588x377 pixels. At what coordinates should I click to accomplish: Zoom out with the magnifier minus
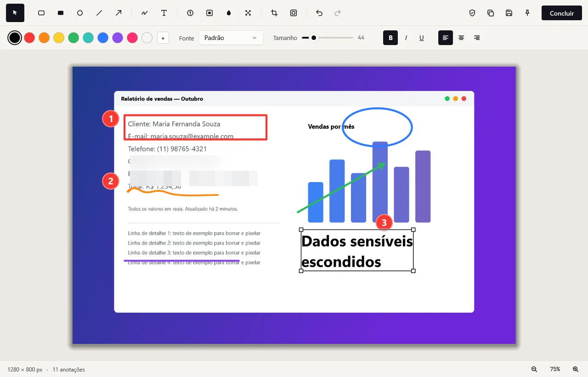tap(534, 369)
